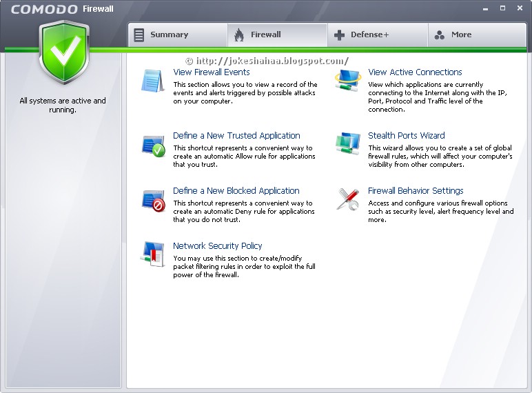The width and height of the screenshot is (532, 393).
Task: Click the Firewall Behavior Settings tools icon
Action: click(x=348, y=199)
